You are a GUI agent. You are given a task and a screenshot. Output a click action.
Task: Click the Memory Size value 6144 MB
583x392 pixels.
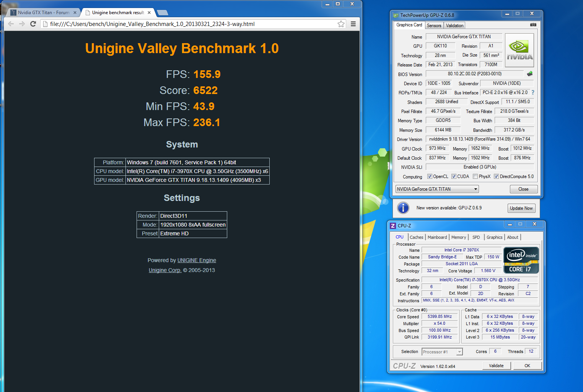pyautogui.click(x=443, y=130)
